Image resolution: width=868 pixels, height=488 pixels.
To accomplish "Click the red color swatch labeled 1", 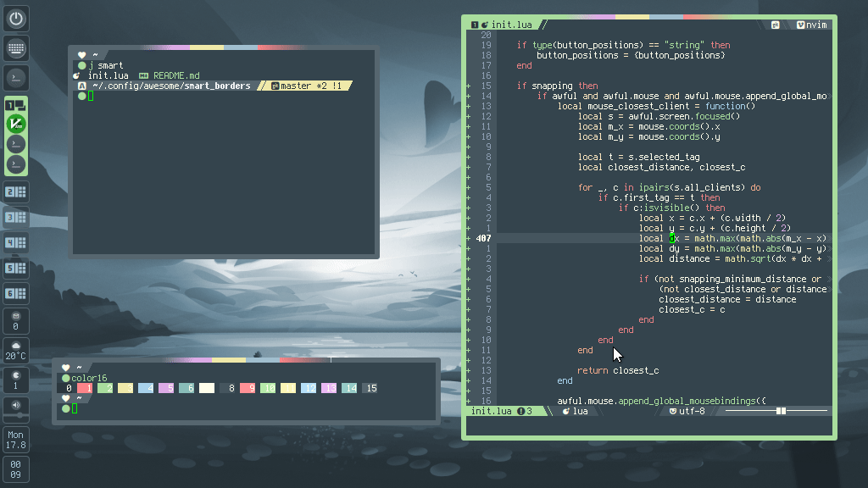I will [x=85, y=388].
